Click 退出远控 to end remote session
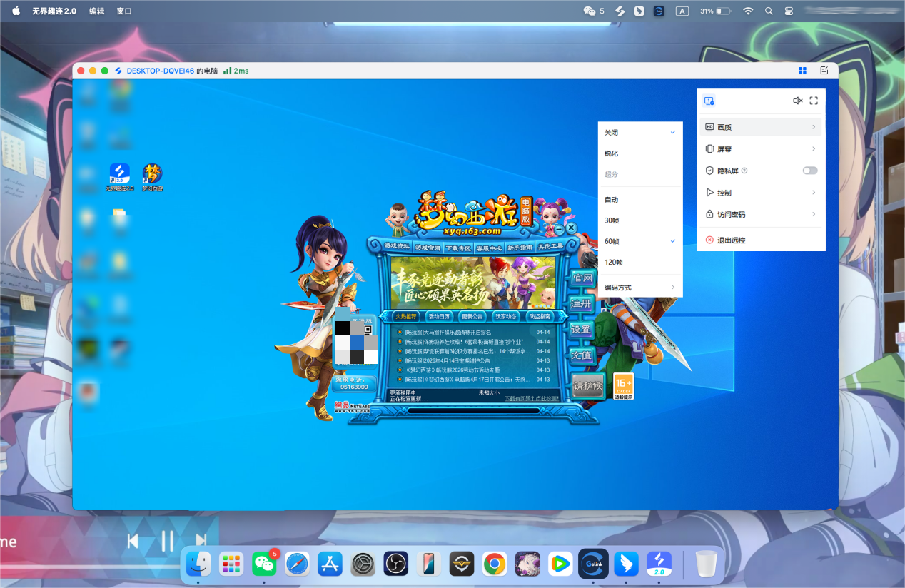 coord(731,240)
